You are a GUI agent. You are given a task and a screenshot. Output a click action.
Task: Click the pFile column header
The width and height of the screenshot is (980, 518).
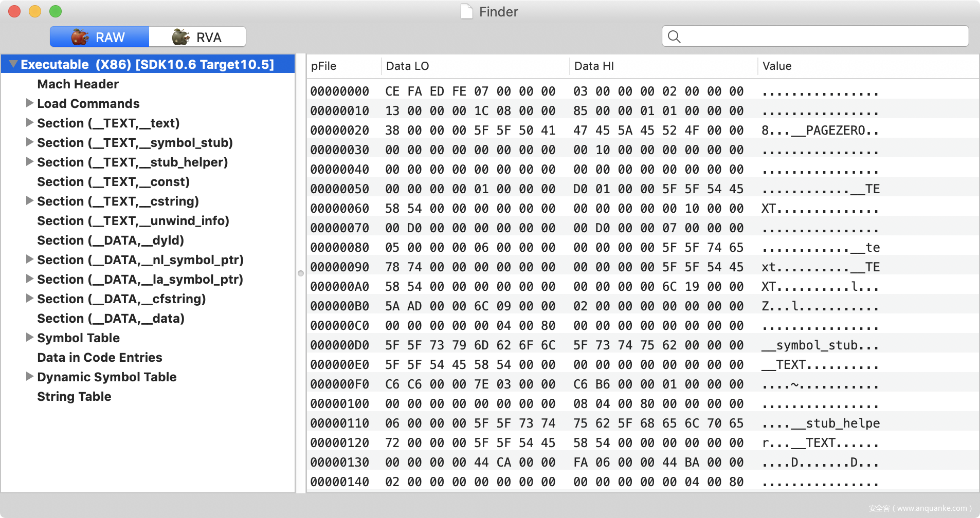pyautogui.click(x=344, y=66)
